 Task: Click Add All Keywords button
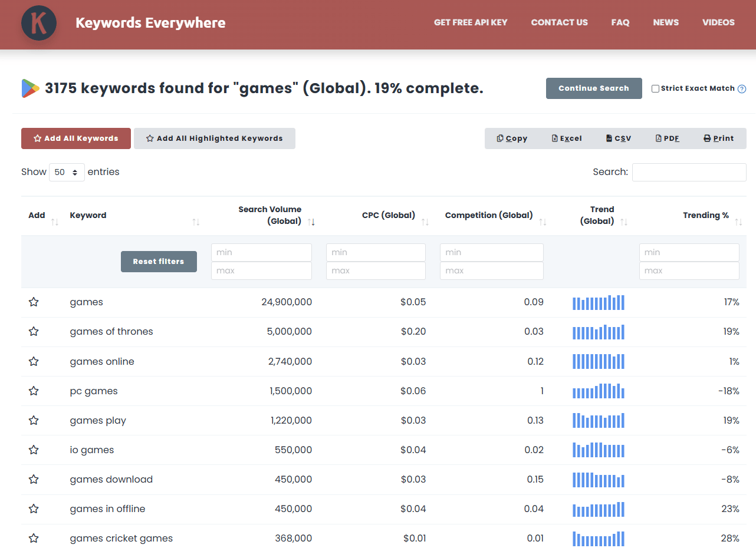tap(75, 138)
